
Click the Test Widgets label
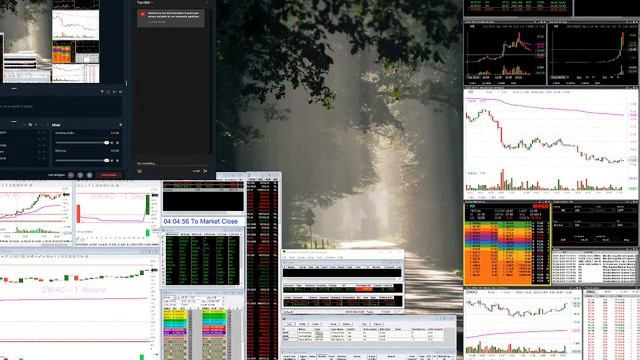coord(56,175)
